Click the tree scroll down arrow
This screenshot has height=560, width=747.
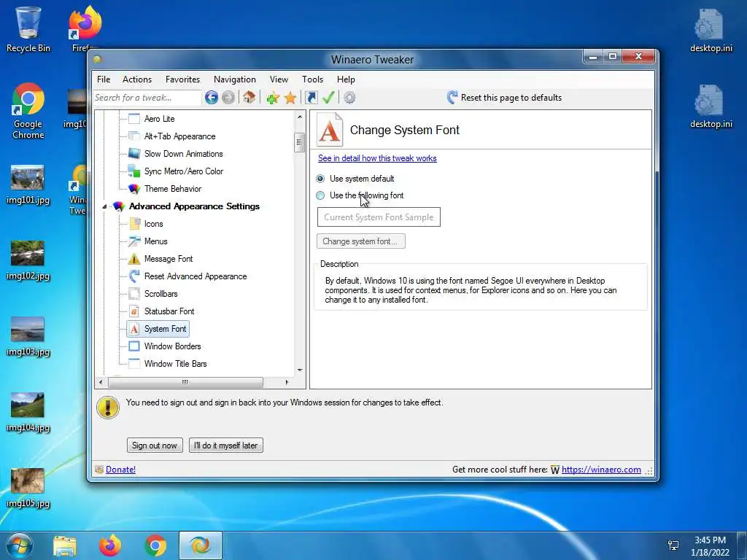point(300,370)
